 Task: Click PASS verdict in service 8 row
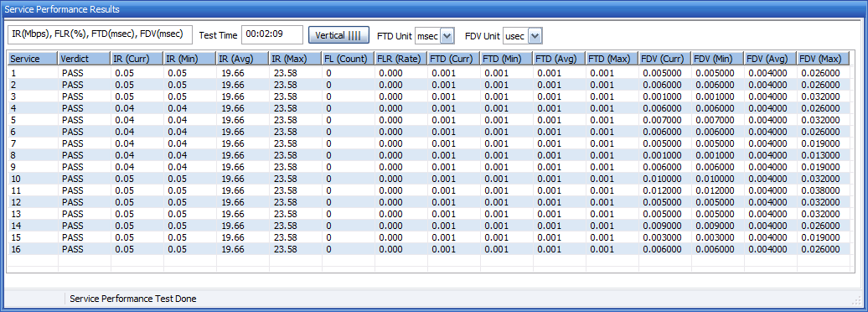73,155
